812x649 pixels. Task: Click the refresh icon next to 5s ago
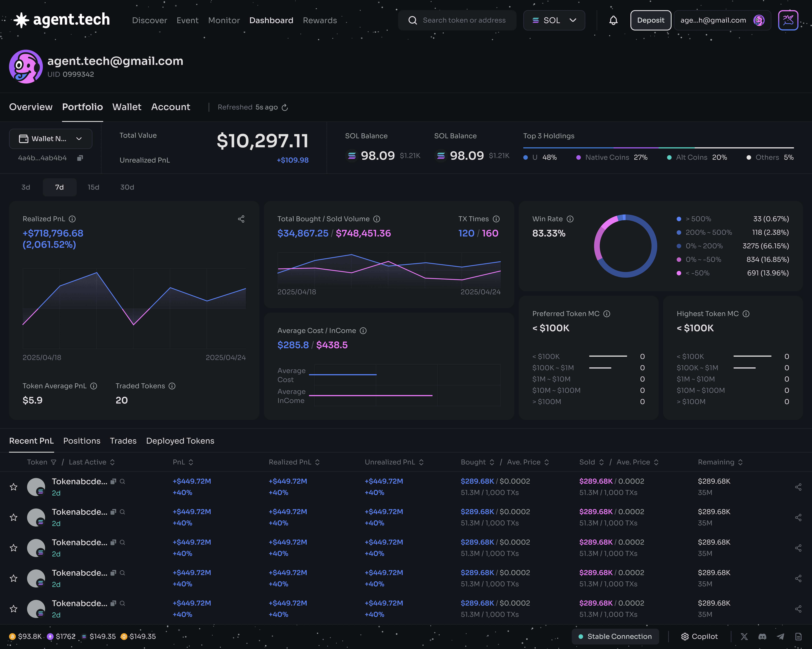[285, 107]
